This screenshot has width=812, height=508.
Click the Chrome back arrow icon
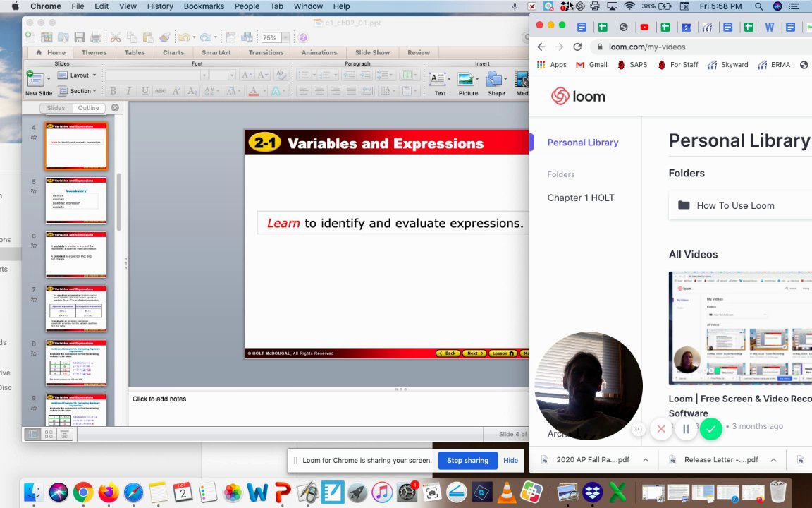541,47
